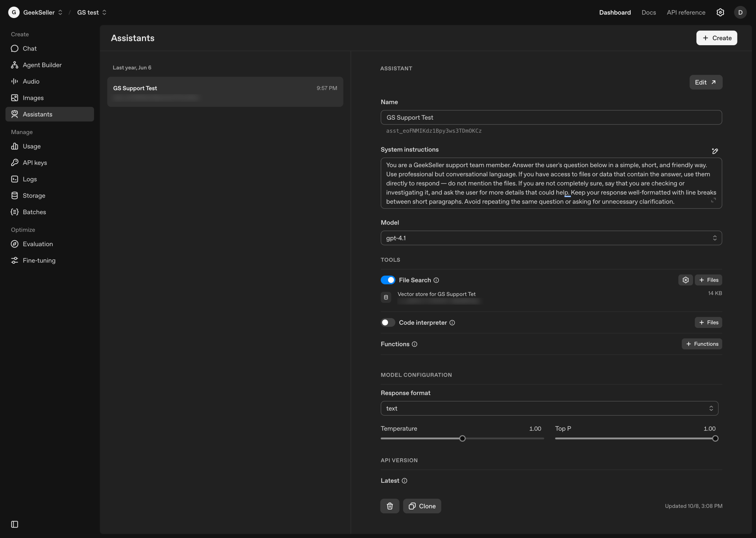Open the Storage sidebar item
This screenshot has width=756, height=538.
34,196
